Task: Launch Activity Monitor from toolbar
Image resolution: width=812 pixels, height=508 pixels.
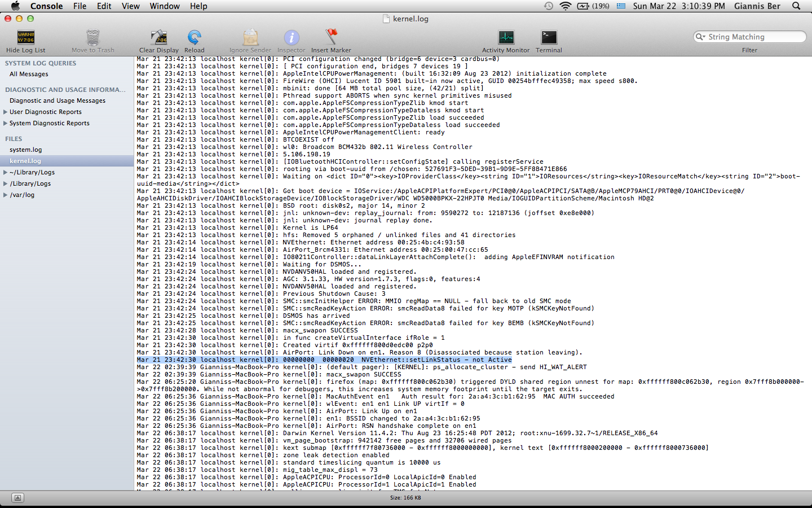Action: click(506, 38)
